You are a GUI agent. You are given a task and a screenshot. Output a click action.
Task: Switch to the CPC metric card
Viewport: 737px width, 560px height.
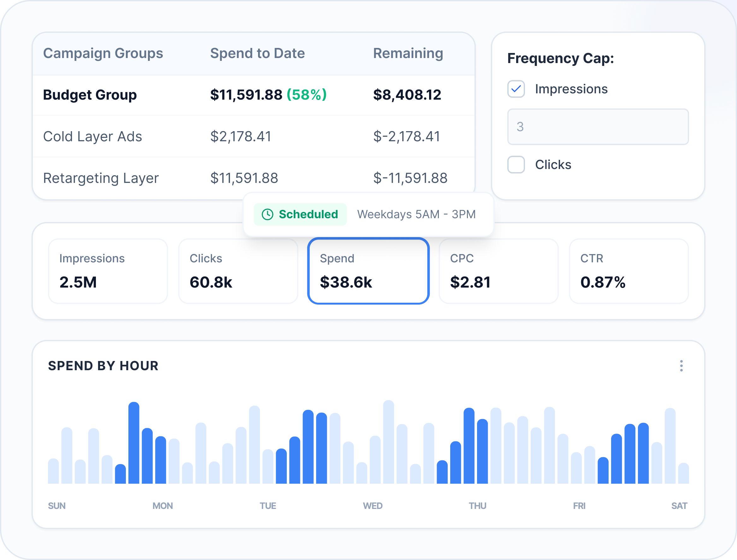click(498, 271)
